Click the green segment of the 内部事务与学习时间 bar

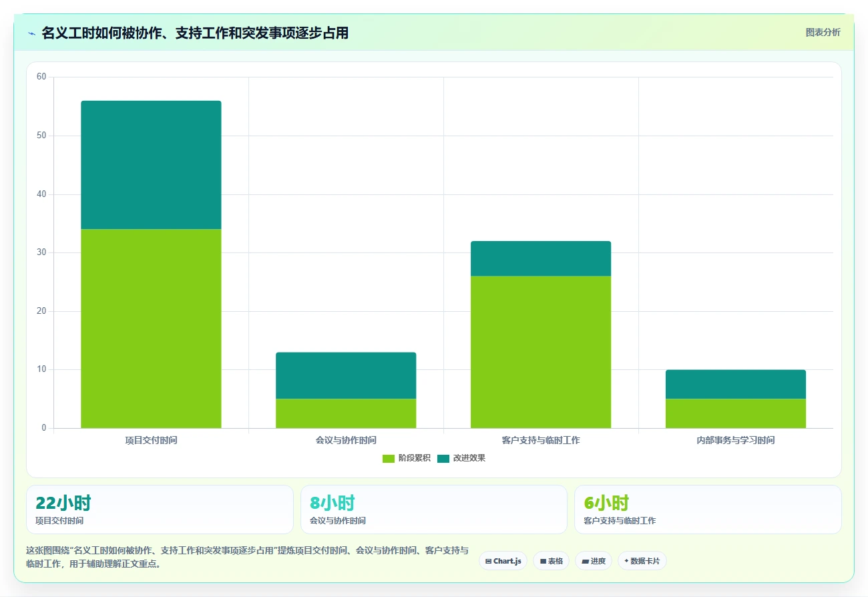click(x=736, y=413)
